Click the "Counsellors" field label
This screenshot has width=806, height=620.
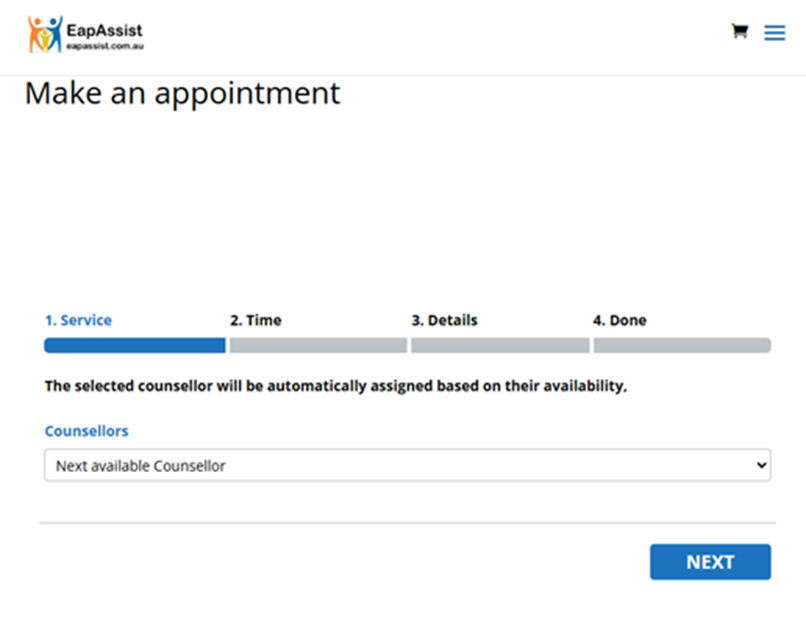pyautogui.click(x=86, y=431)
